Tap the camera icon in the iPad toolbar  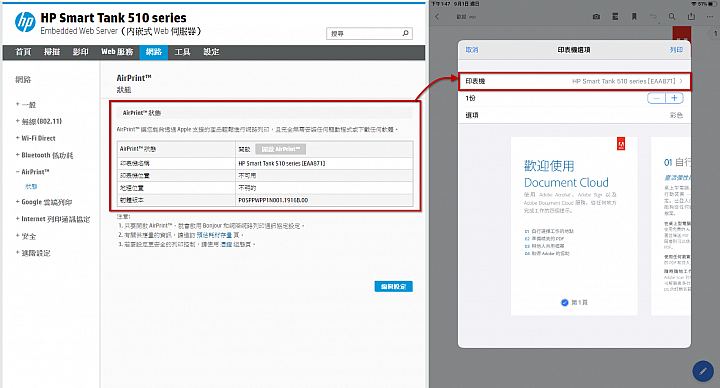point(596,17)
